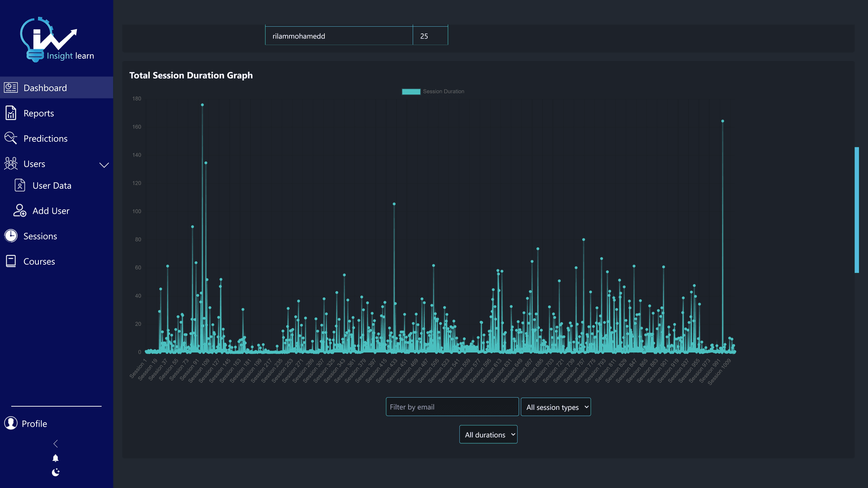The width and height of the screenshot is (868, 488).
Task: Open the All durations dropdown
Action: click(488, 434)
